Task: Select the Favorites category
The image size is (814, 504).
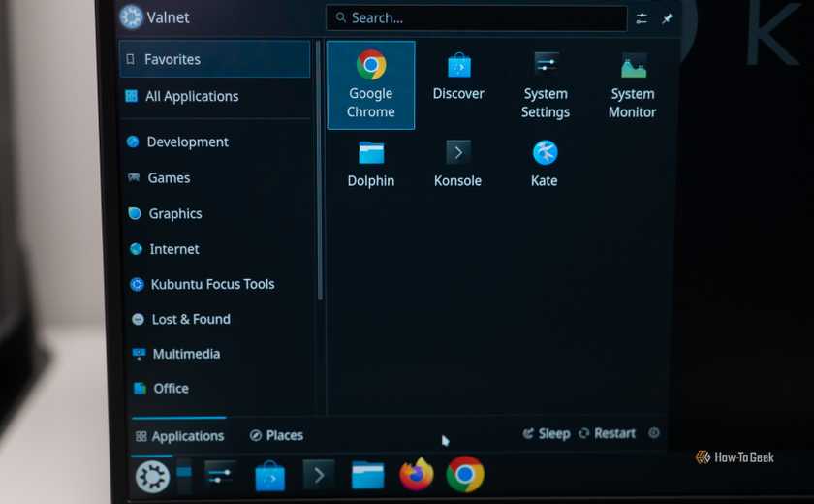Action: point(215,59)
